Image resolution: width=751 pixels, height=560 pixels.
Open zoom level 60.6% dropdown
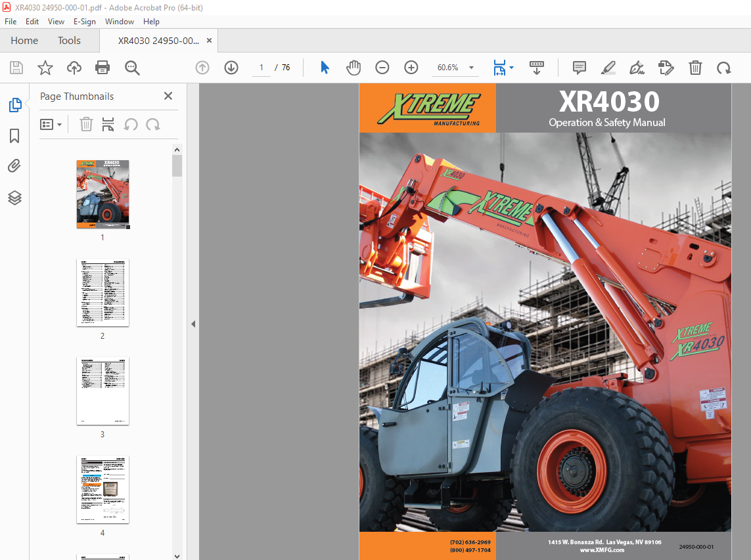coord(471,68)
